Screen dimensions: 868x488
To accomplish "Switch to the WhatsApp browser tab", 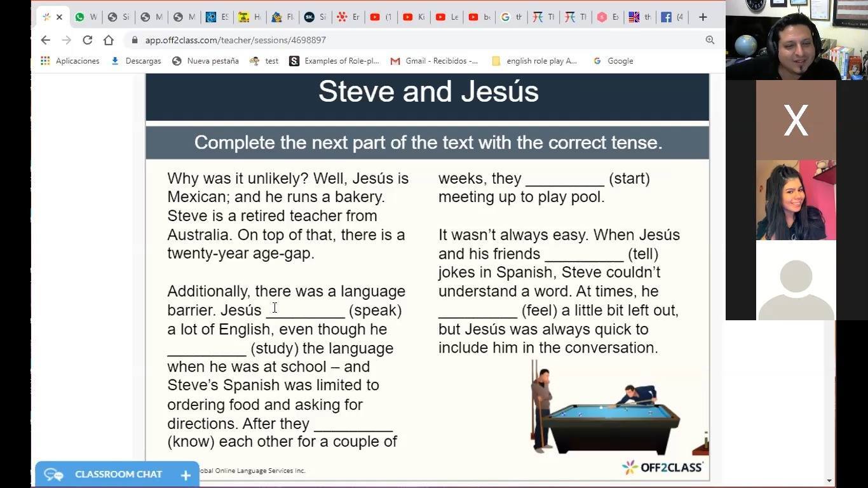I will pyautogui.click(x=86, y=17).
